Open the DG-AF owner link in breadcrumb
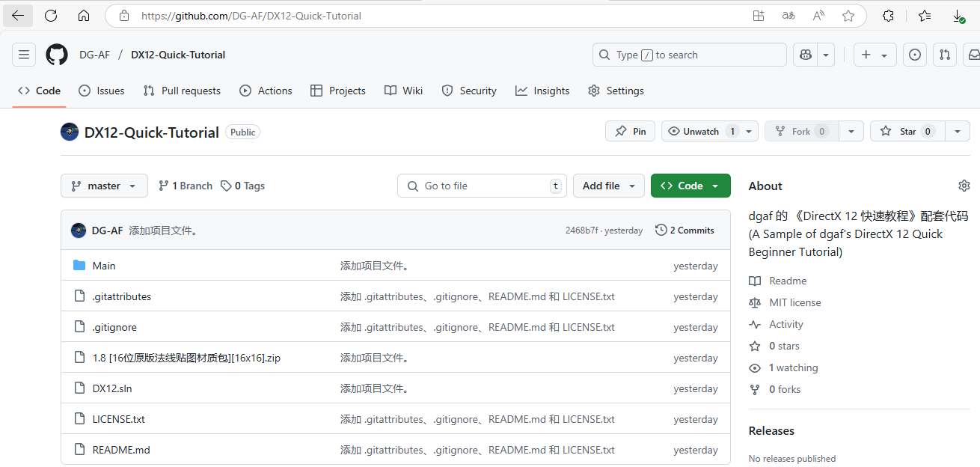 click(x=94, y=55)
